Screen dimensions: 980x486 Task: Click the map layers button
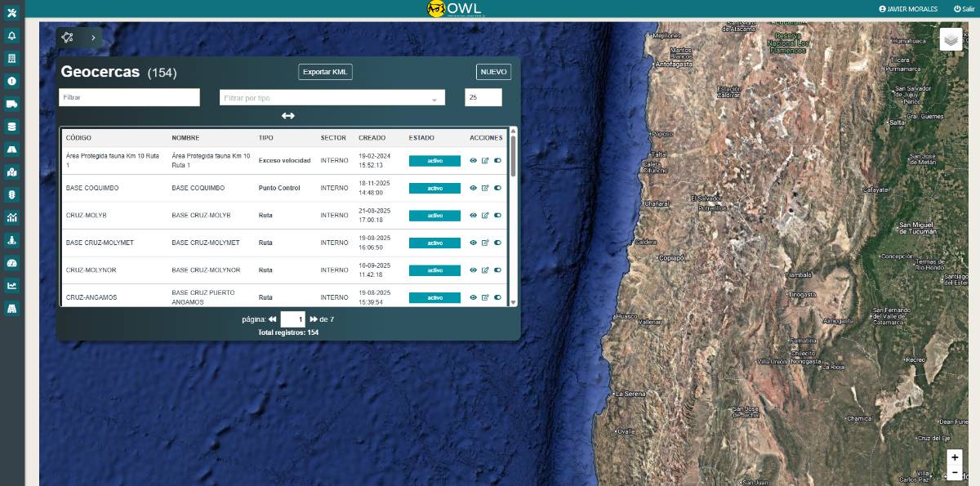tap(951, 39)
